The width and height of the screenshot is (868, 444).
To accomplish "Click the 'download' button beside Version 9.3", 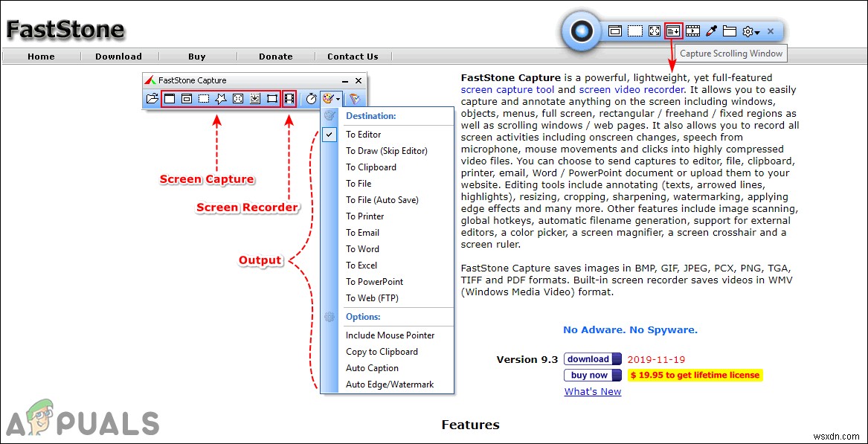I will coord(592,358).
